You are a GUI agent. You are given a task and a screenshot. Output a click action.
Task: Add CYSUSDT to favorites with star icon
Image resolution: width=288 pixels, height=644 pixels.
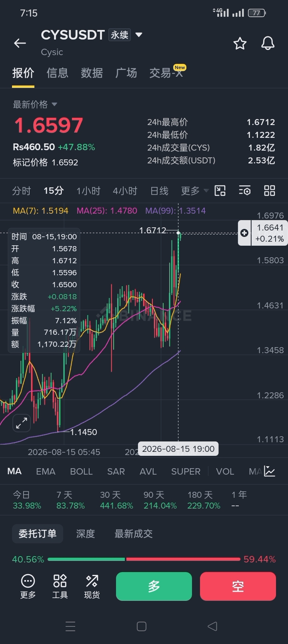click(240, 43)
